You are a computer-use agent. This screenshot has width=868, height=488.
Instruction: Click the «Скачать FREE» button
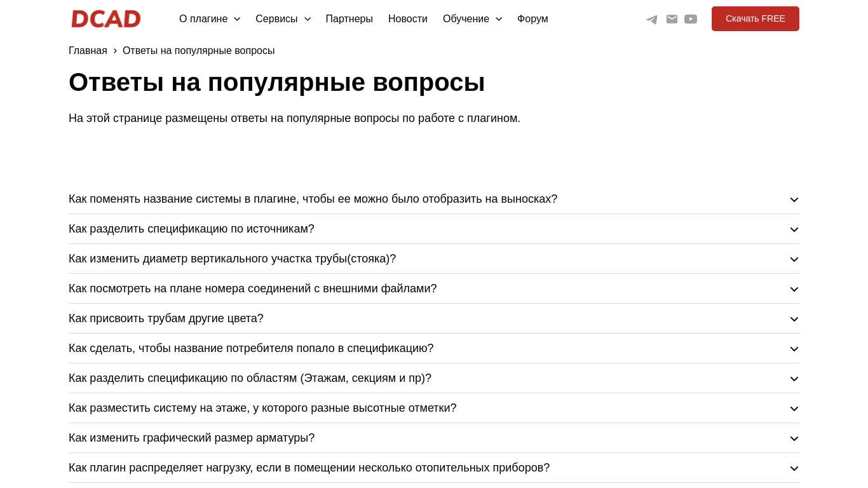tap(755, 18)
